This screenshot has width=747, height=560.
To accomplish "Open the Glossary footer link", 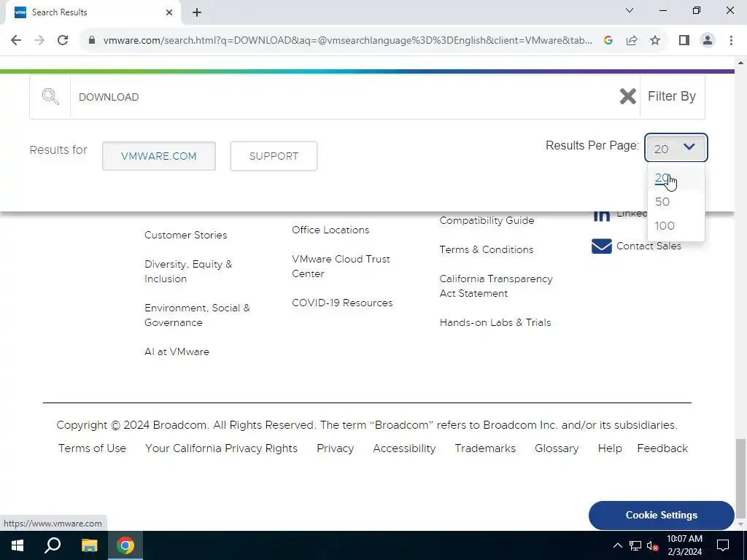I will [557, 448].
